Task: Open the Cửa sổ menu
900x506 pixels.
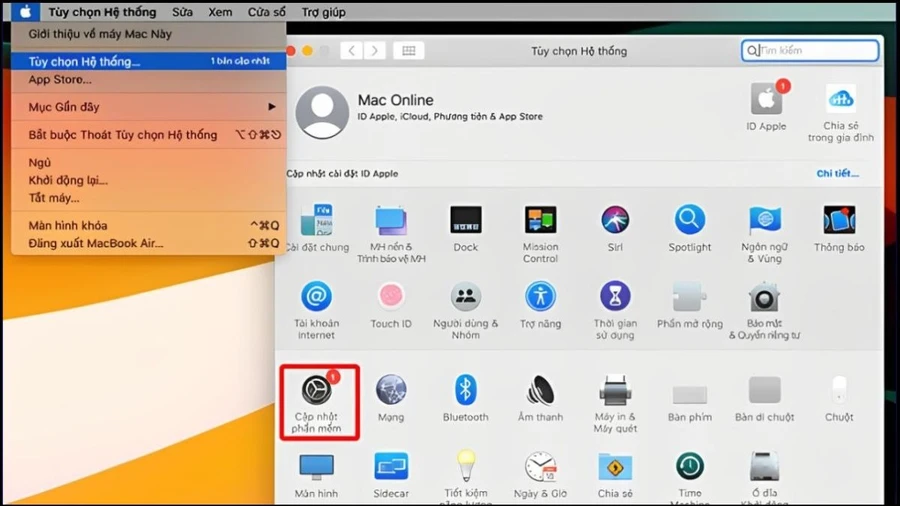Action: click(266, 12)
